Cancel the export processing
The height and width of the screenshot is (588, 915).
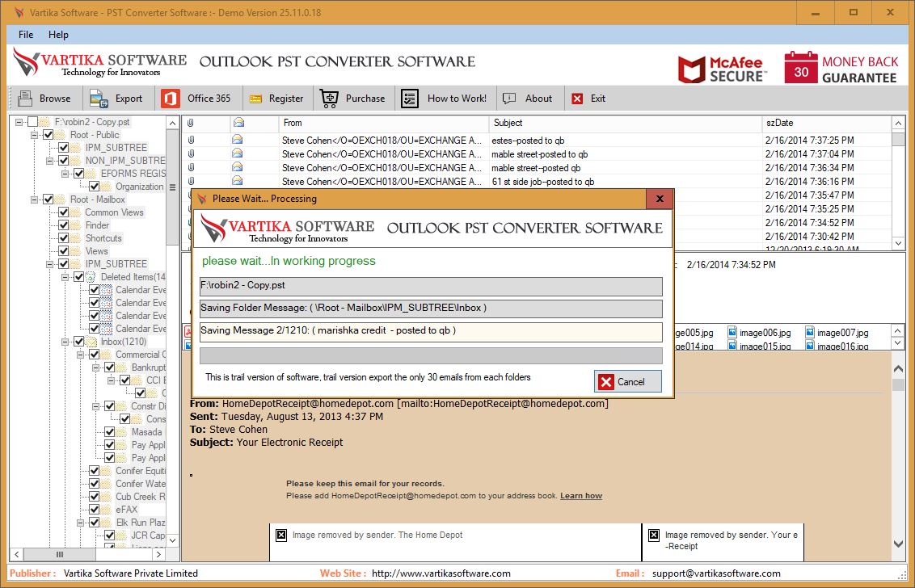coord(628,381)
